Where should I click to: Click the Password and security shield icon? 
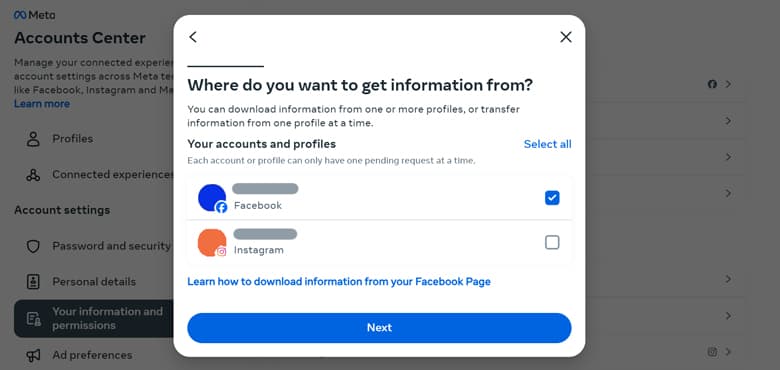33,246
